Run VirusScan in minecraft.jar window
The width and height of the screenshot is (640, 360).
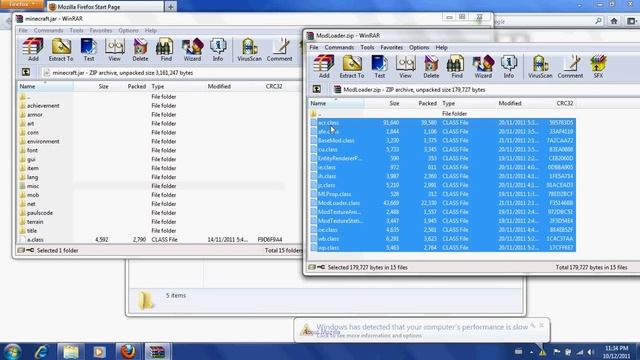(x=249, y=50)
